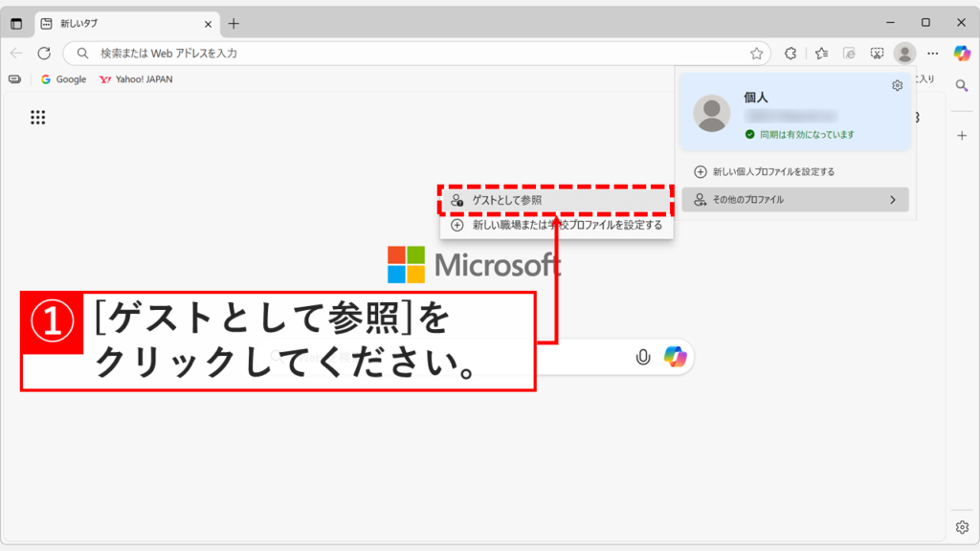Click the Internet Explorer mode toolbar icon
Screen dimensions: 980x551
(x=849, y=54)
